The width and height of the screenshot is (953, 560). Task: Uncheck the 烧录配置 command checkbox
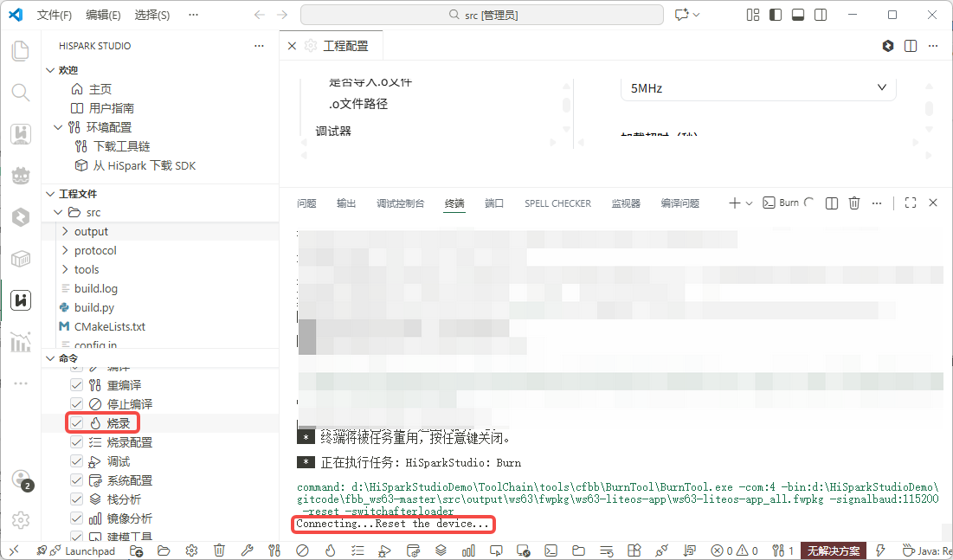coord(76,442)
